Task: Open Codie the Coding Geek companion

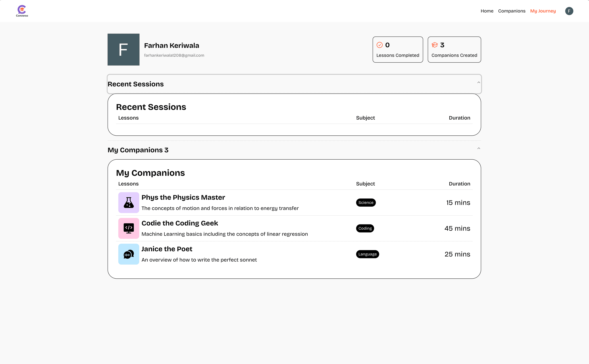Action: [x=180, y=223]
